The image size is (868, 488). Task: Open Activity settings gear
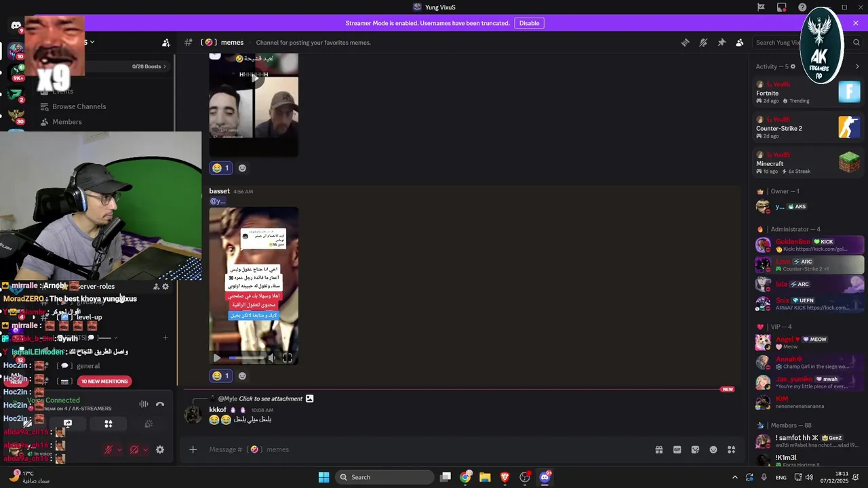[793, 66]
